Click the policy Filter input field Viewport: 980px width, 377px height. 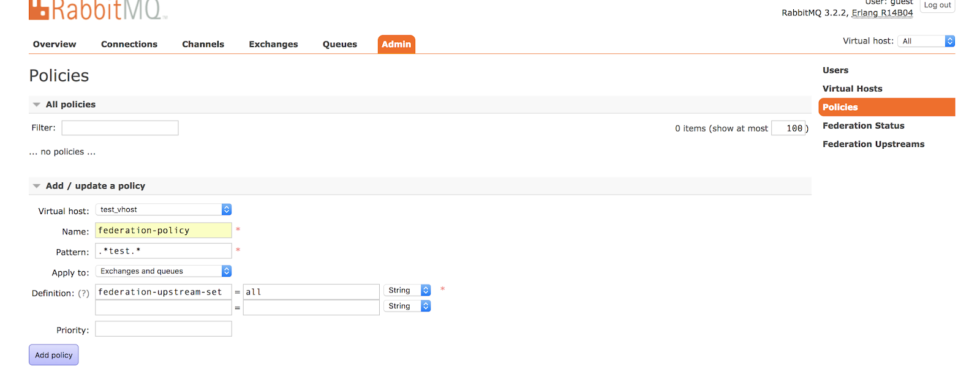click(x=119, y=127)
